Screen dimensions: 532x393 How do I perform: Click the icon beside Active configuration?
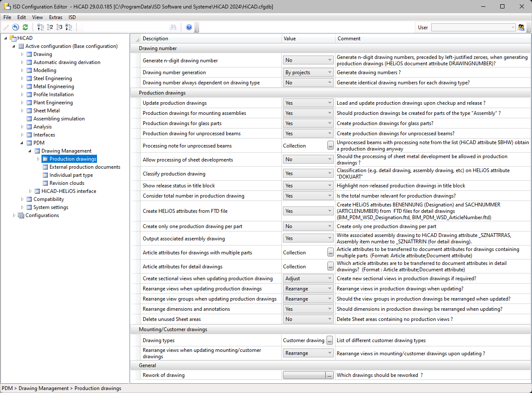[x=21, y=46]
